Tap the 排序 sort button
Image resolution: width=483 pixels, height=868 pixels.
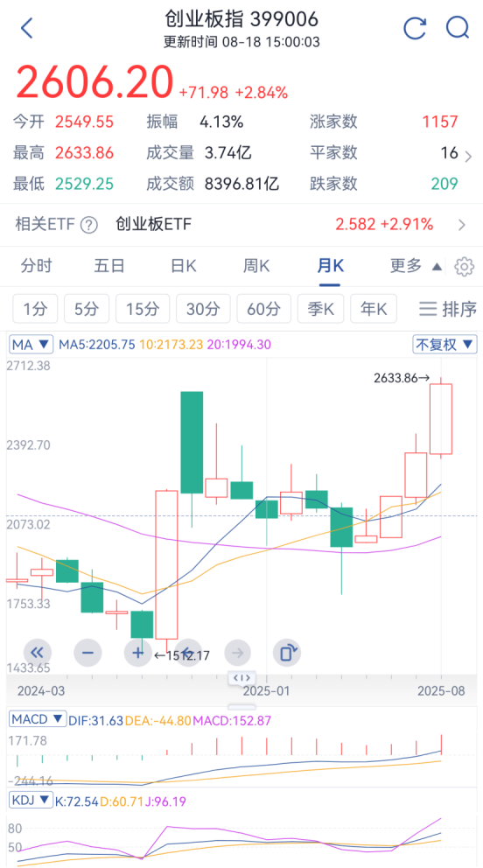[447, 308]
